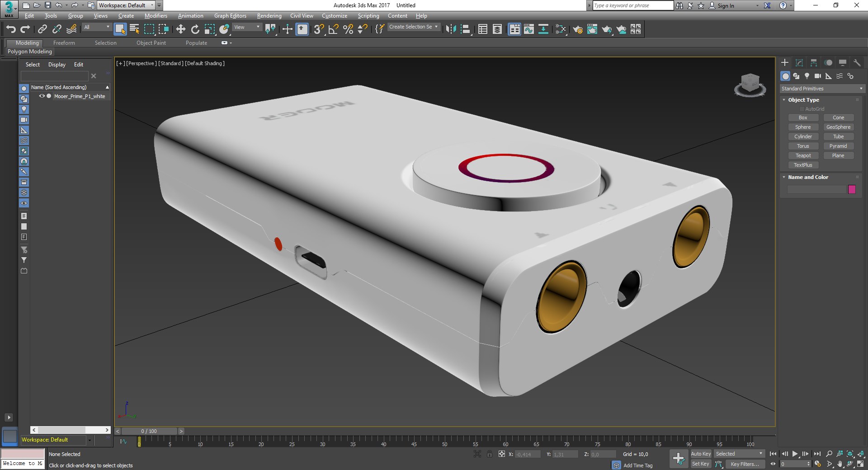Toggle the AutoGrid checkbox
Viewport: 868px width, 470px height.
(802, 109)
